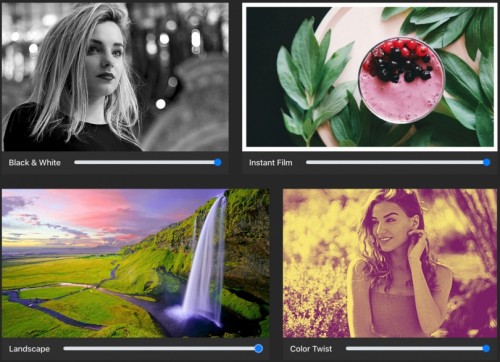
Task: Click the left end of the Landscape slider track
Action: (65, 348)
